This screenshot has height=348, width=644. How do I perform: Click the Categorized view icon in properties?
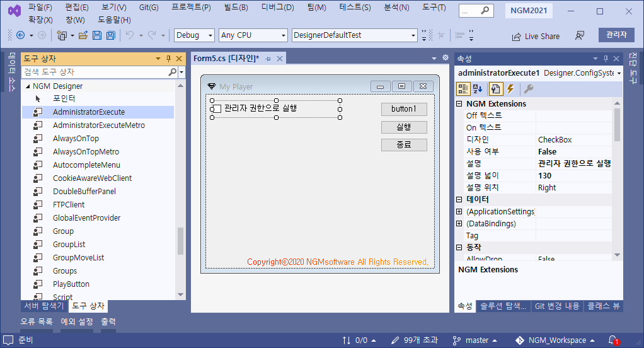[x=463, y=89]
